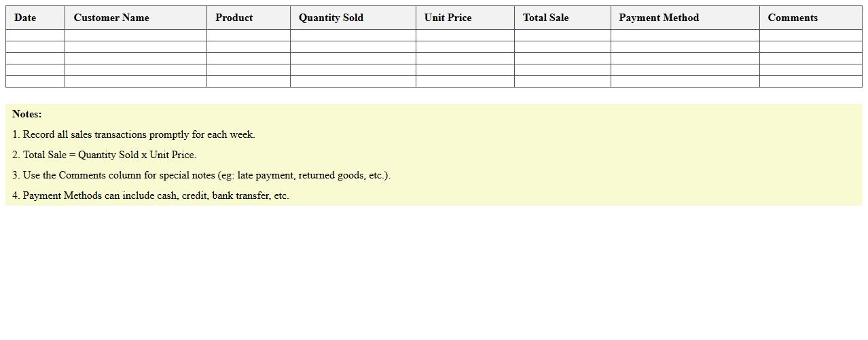868x340 pixels.
Task: Click last empty cell under Comments
Action: tap(810, 81)
